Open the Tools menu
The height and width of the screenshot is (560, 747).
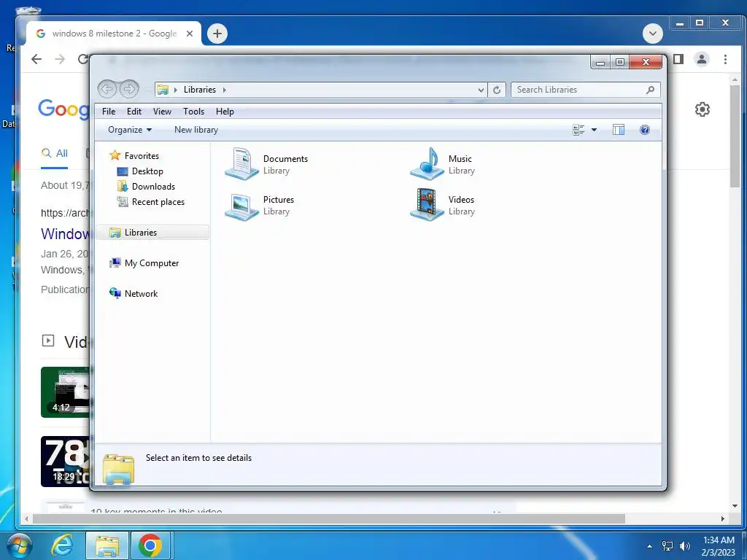193,112
